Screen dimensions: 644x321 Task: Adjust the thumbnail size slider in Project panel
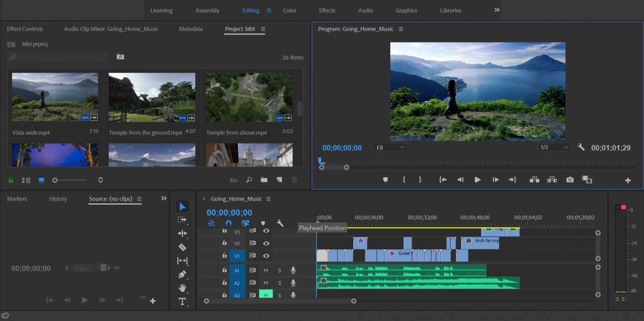click(x=70, y=180)
